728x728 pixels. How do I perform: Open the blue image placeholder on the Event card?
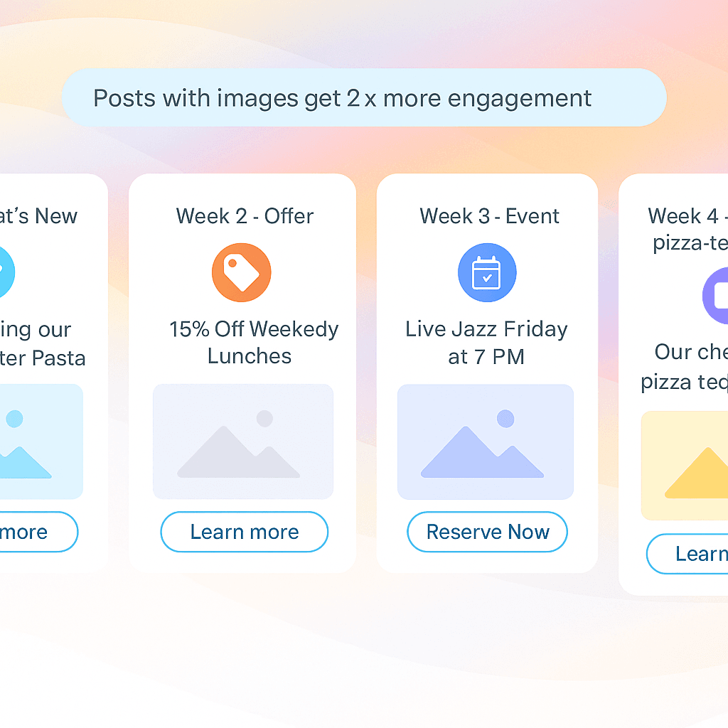[x=486, y=442]
